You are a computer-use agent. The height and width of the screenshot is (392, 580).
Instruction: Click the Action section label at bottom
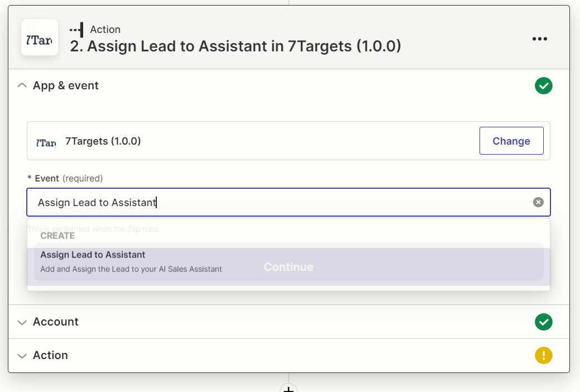tap(50, 356)
